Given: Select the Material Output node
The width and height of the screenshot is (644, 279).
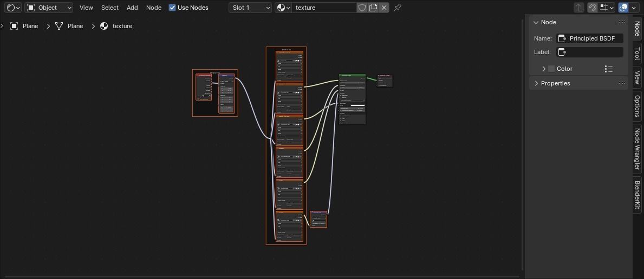Looking at the screenshot, I should point(385,81).
